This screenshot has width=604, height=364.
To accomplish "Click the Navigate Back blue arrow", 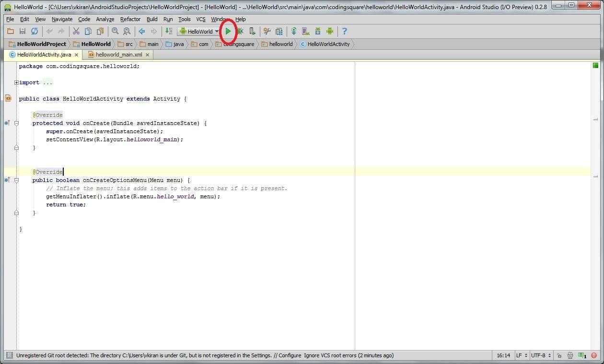I will tap(142, 31).
